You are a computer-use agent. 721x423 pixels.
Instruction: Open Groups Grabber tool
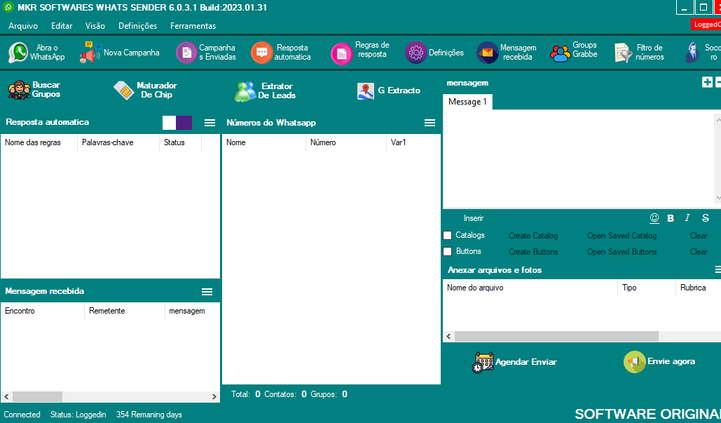coord(573,52)
